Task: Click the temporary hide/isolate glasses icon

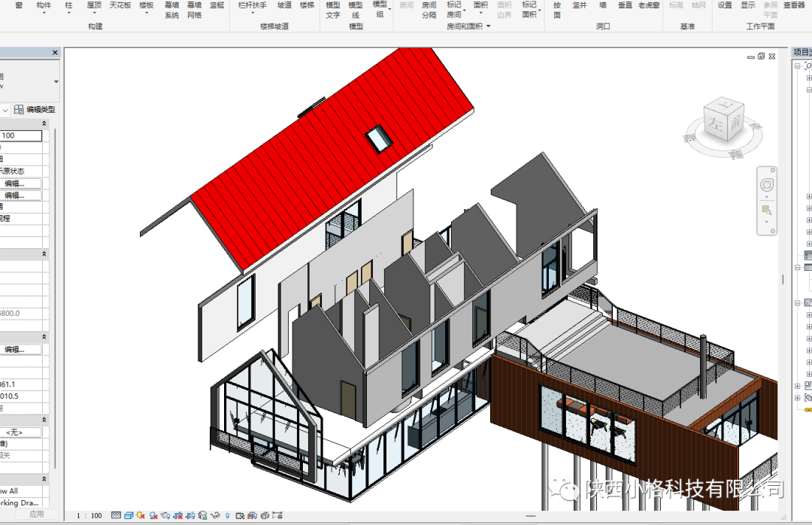Action: [215, 516]
